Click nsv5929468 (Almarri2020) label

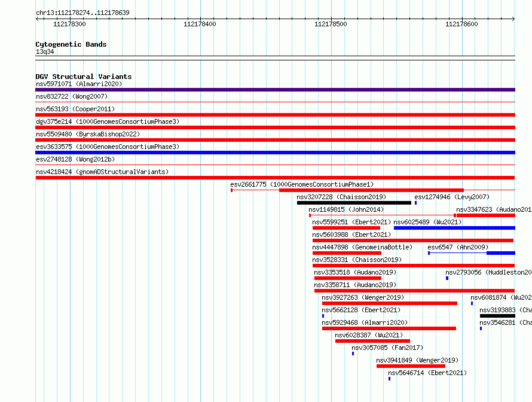(365, 322)
